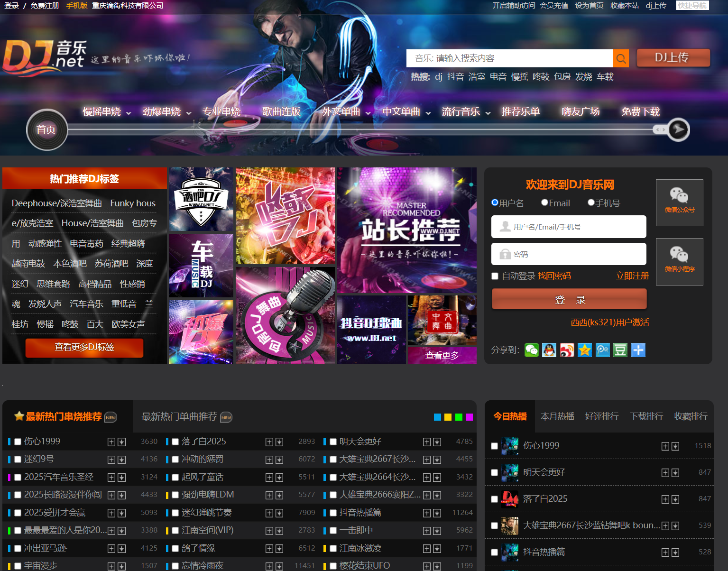Click the orange search magnifier icon
Image resolution: width=728 pixels, height=571 pixels.
[621, 59]
